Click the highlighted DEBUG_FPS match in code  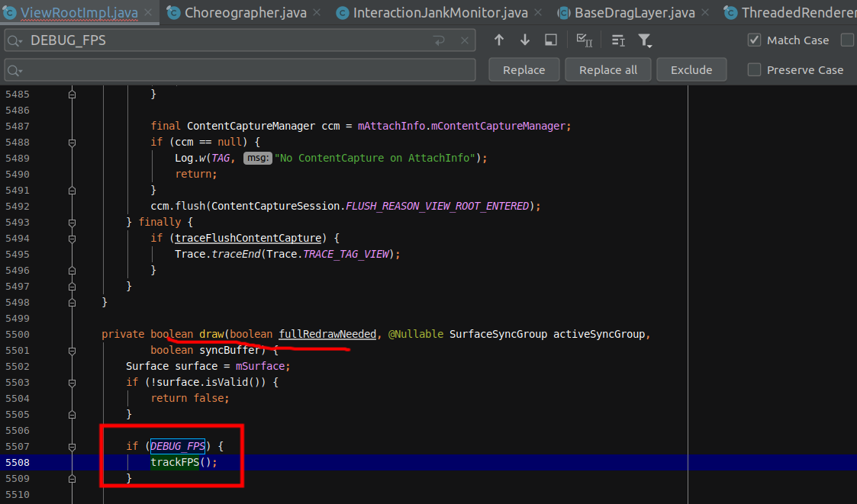pyautogui.click(x=178, y=446)
